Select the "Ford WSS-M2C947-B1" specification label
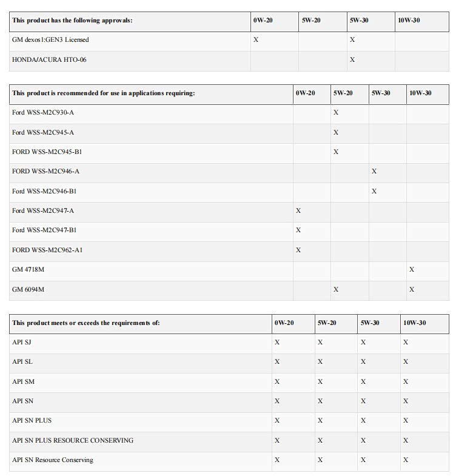This screenshot has width=456, height=476. click(x=44, y=230)
